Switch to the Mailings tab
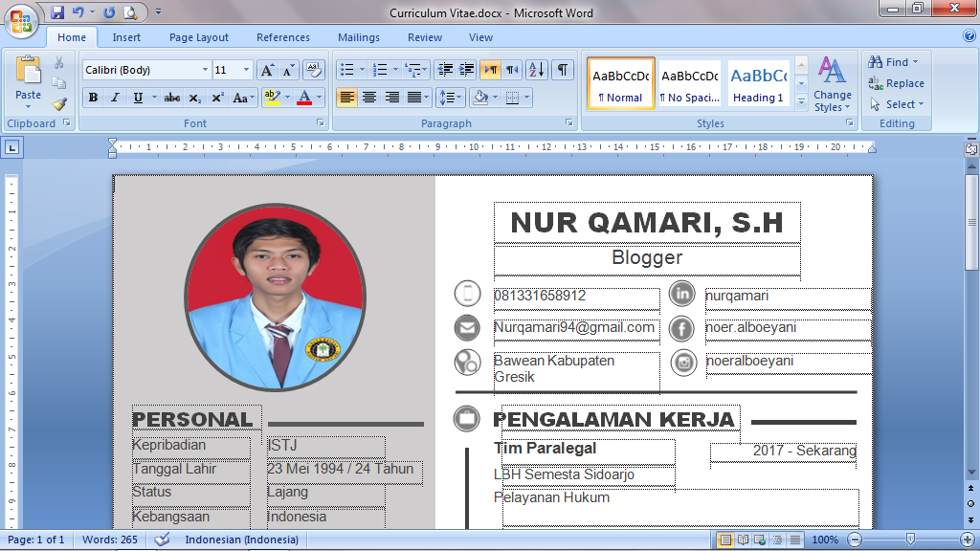Image resolution: width=980 pixels, height=551 pixels. (358, 37)
